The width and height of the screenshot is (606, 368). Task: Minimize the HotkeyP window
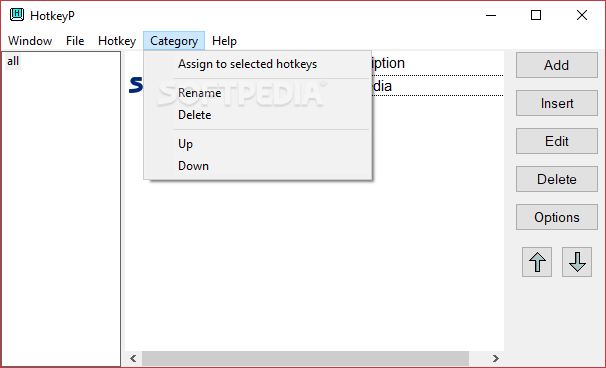tap(491, 15)
